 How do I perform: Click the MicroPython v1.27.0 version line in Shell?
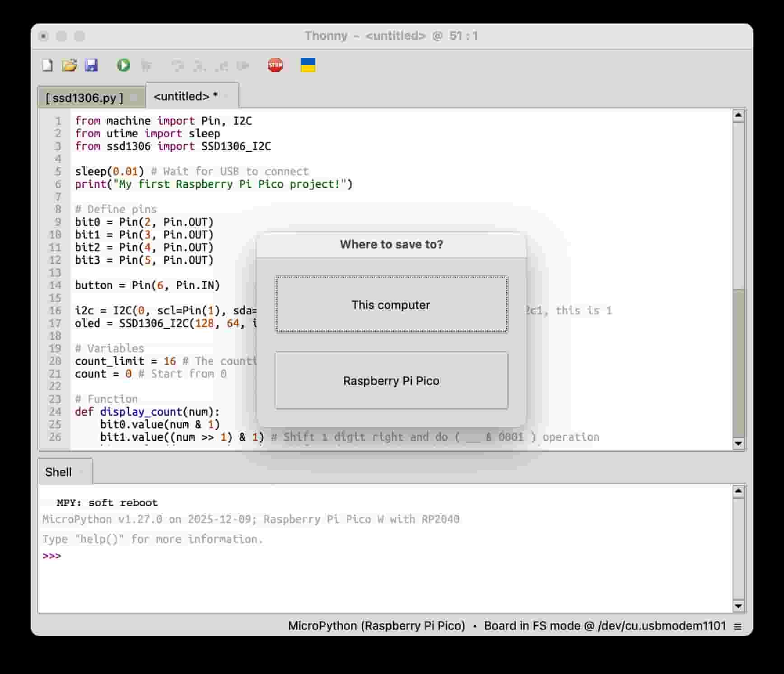point(251,519)
